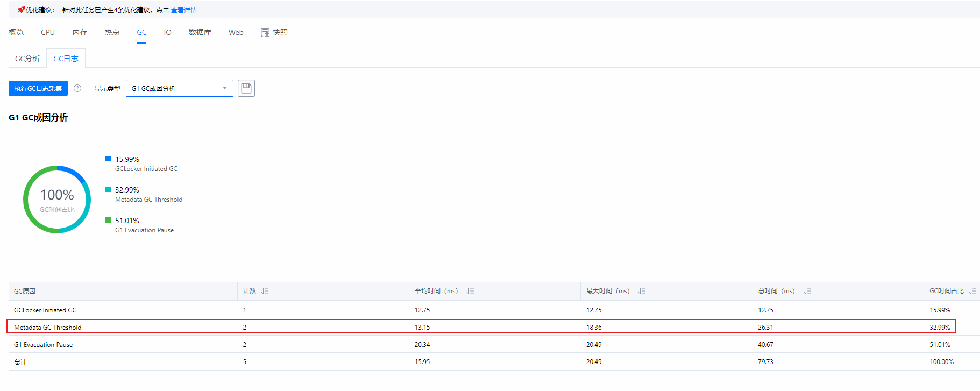This screenshot has height=391, width=980.
Task: Click the 100% GC时间占比 donut chart
Action: tap(57, 200)
